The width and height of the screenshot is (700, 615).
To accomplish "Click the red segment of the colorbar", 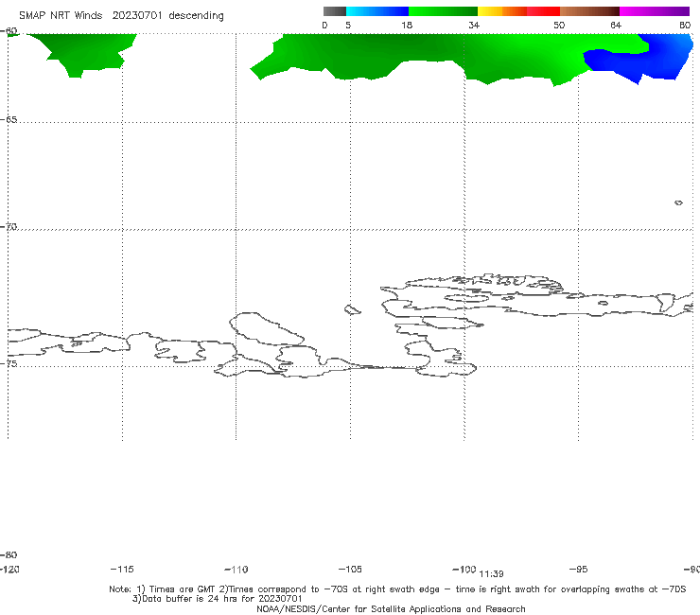I will [543, 11].
